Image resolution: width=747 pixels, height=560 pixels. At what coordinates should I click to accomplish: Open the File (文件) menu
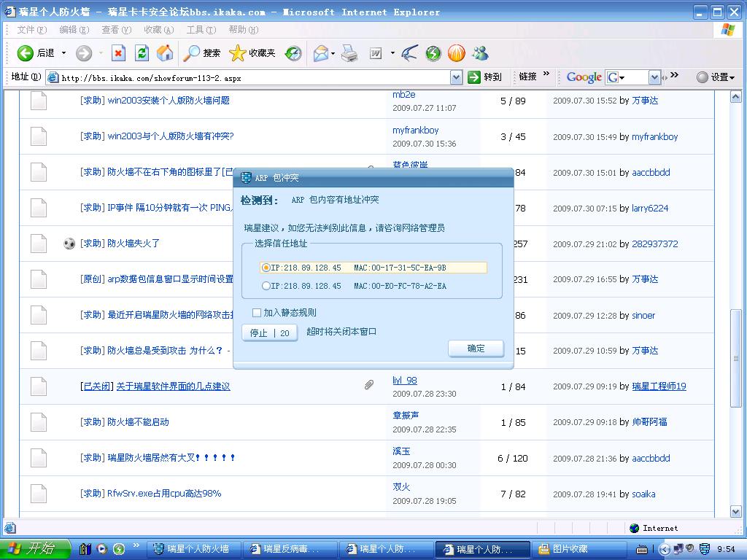point(31,29)
